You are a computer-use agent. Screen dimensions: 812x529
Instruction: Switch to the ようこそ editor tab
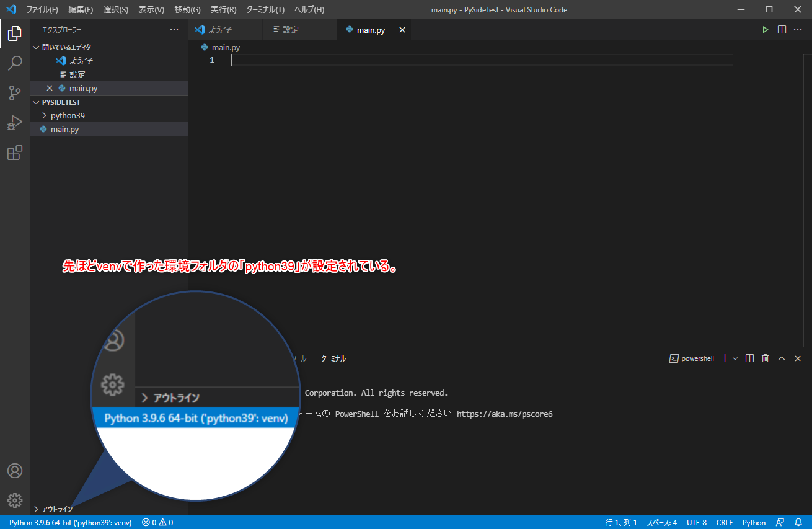[226, 30]
